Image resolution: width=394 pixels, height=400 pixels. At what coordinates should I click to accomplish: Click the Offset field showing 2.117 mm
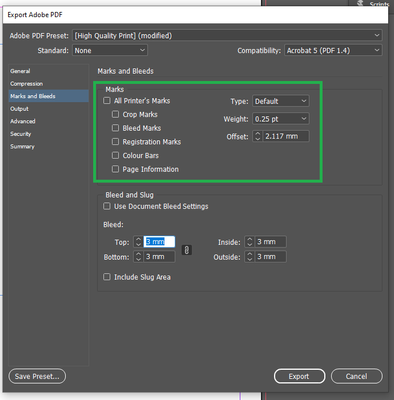pyautogui.click(x=286, y=136)
